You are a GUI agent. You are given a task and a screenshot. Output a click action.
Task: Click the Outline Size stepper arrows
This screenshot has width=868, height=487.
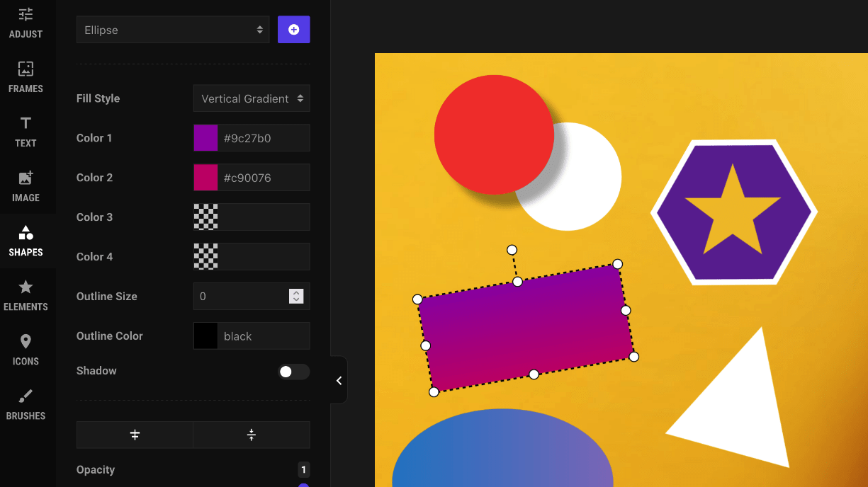click(x=297, y=297)
